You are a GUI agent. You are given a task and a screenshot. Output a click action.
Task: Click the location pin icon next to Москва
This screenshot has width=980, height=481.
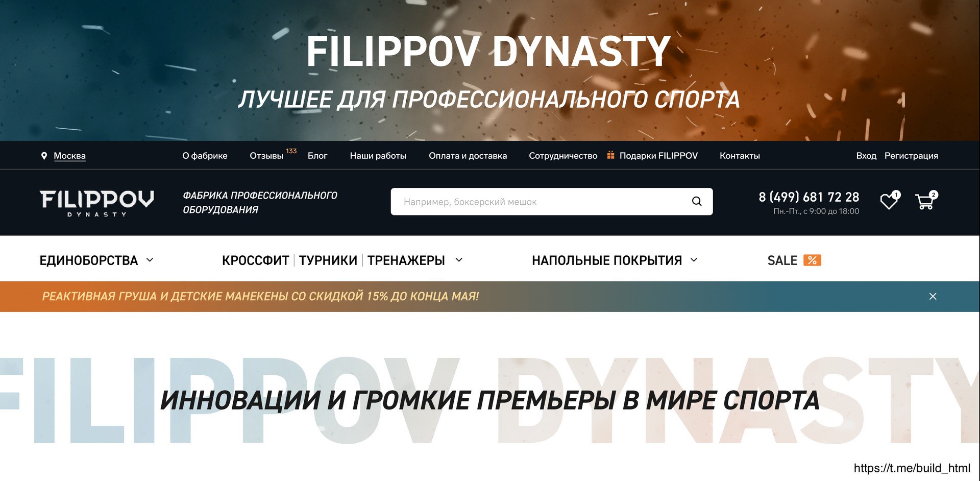coord(44,156)
